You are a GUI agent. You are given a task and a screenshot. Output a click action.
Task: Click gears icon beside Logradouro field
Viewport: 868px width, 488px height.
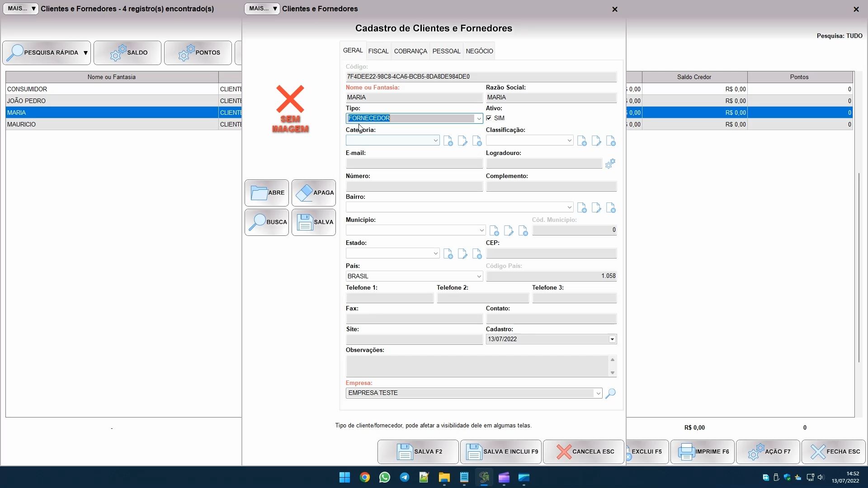[610, 164]
